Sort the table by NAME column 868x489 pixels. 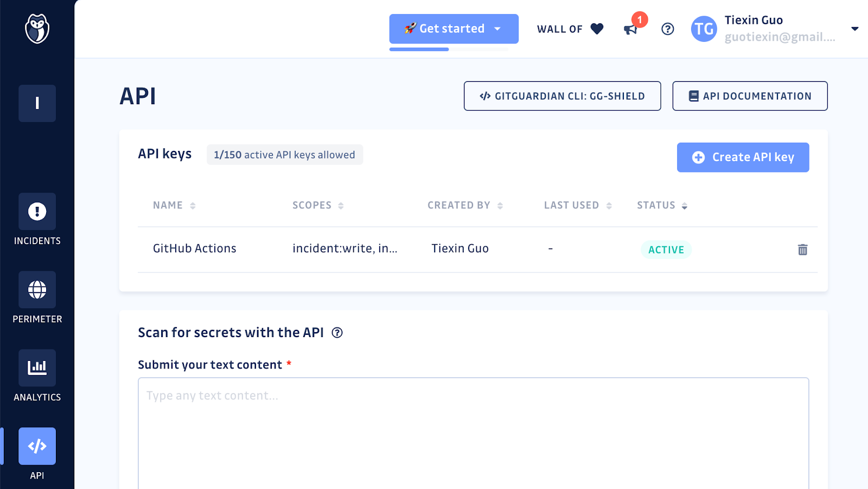coord(192,205)
